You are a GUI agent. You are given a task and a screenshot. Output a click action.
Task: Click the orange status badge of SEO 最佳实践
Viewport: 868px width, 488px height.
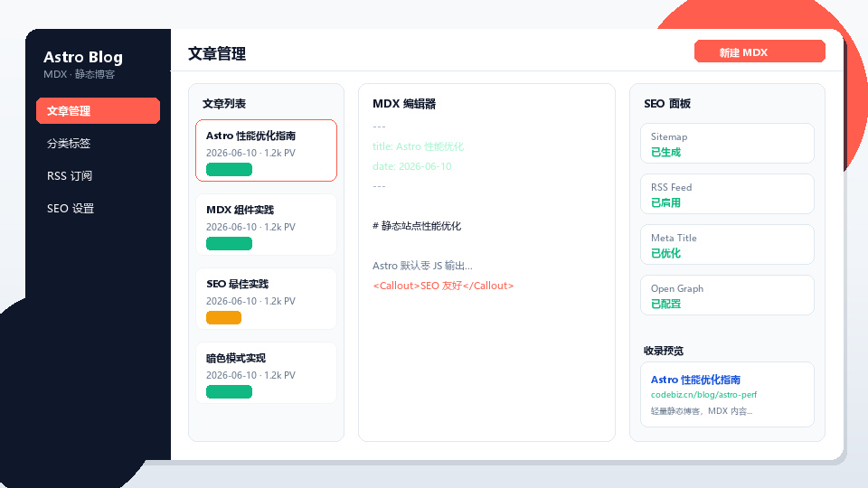tap(223, 317)
